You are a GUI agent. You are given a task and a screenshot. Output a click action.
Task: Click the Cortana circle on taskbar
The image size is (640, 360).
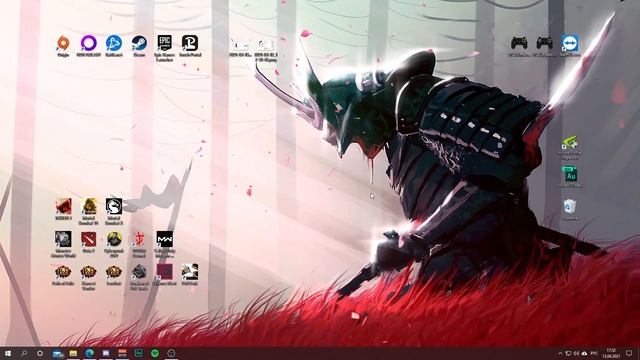coord(40,353)
